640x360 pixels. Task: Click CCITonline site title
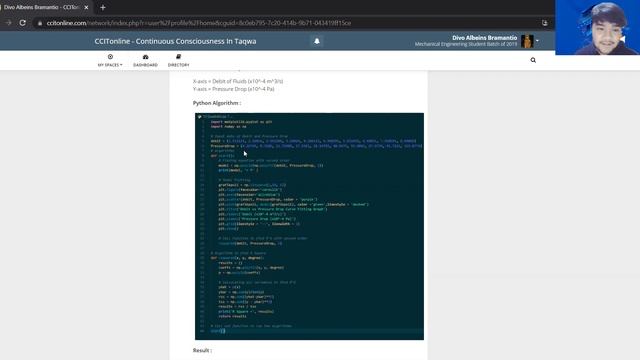[176, 41]
